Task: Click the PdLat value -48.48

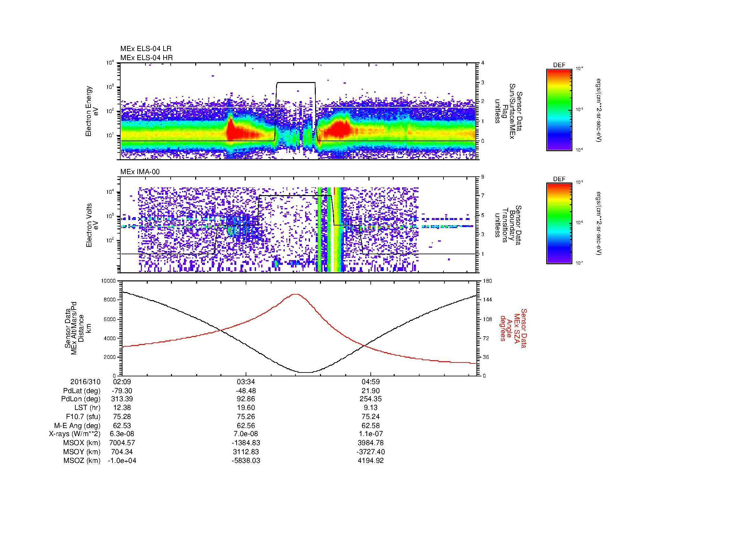Action: pos(246,391)
